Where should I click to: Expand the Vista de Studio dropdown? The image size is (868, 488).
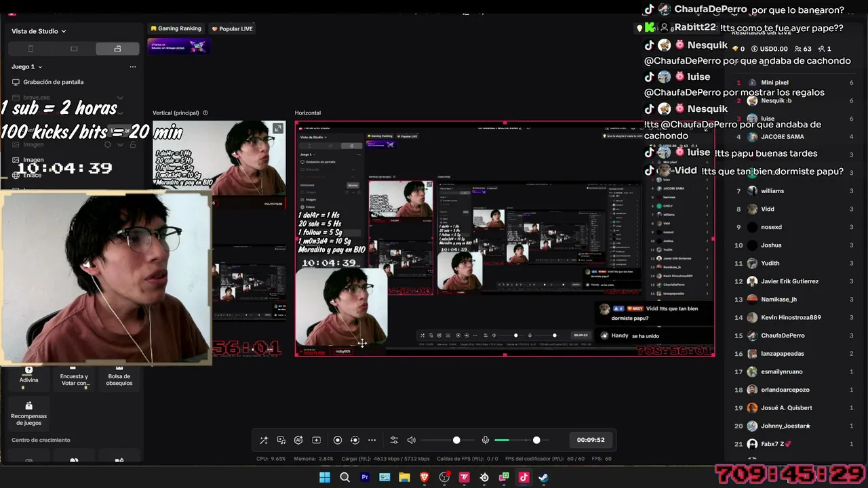(x=39, y=31)
